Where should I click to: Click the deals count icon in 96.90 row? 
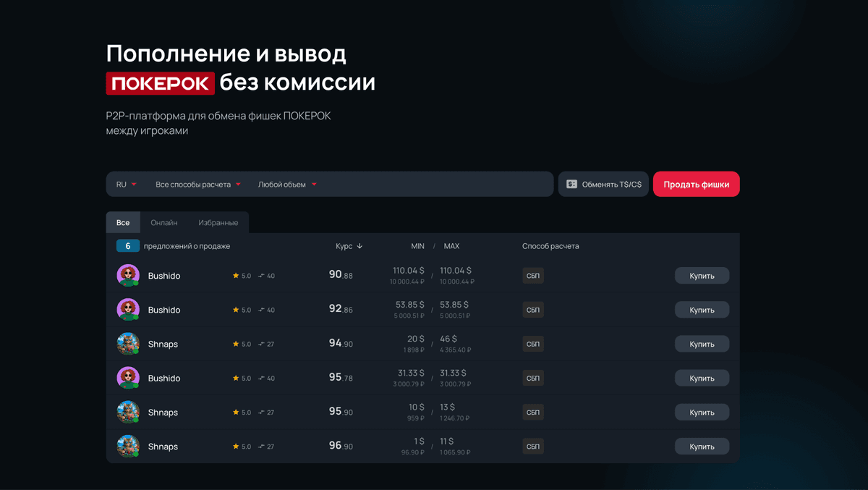coord(261,447)
